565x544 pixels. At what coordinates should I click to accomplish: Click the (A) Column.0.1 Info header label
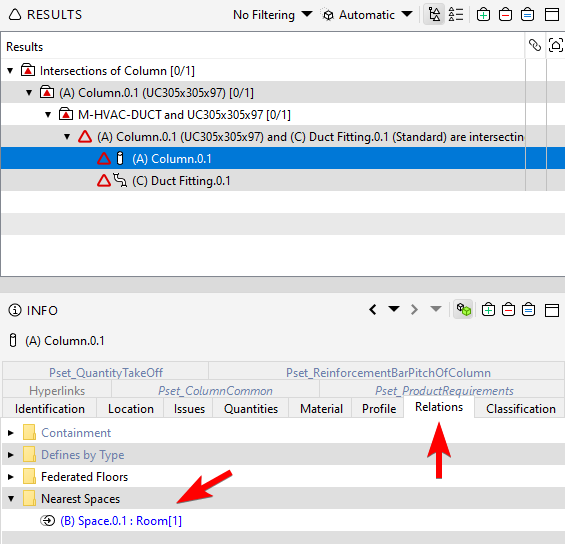(x=64, y=340)
